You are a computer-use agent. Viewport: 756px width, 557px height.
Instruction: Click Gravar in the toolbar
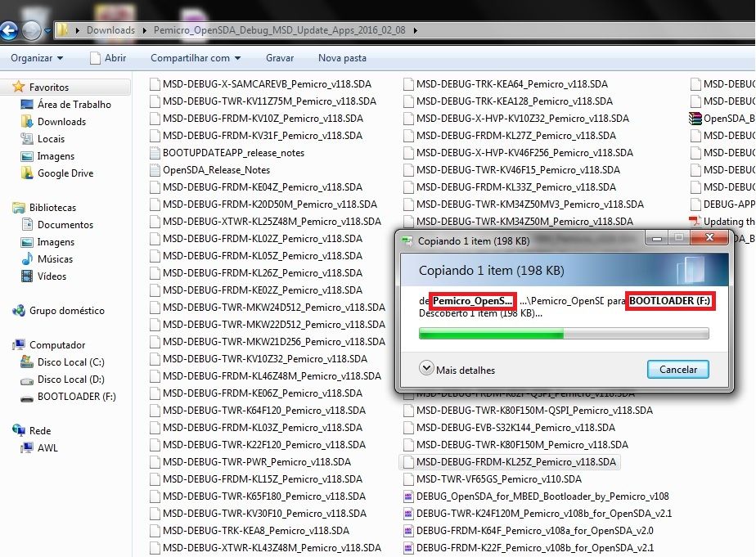[x=280, y=58]
